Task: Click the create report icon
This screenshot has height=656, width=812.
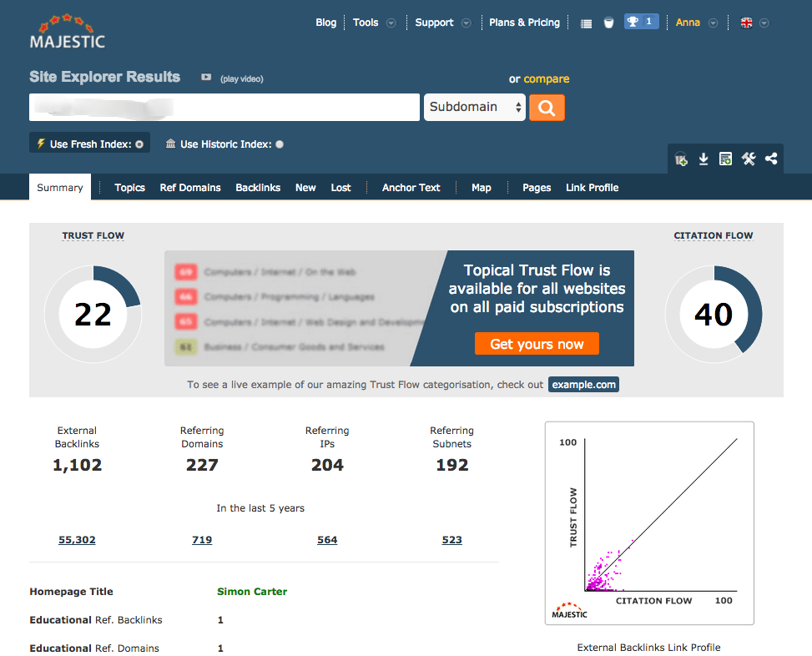Action: point(725,159)
